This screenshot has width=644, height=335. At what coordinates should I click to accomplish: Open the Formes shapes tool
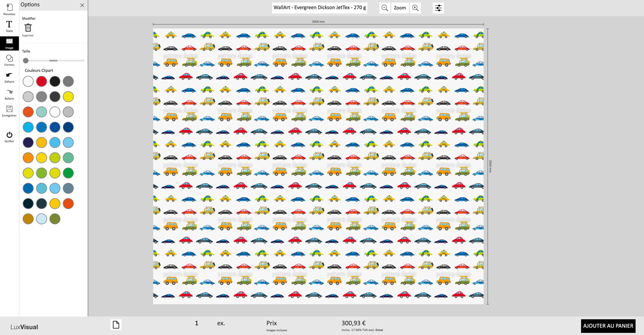[x=9, y=59]
